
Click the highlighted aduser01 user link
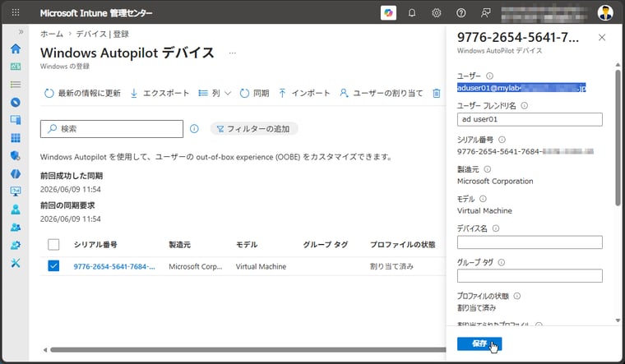(x=521, y=88)
